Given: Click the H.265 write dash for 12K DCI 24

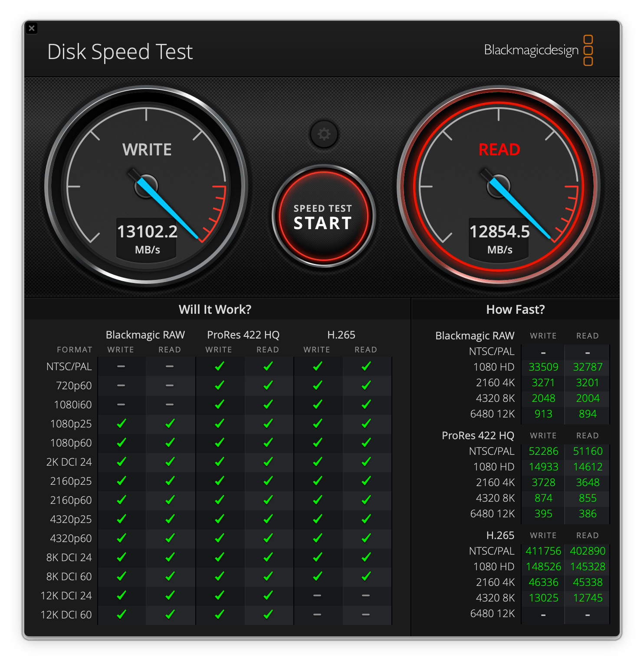Looking at the screenshot, I should 317,595.
